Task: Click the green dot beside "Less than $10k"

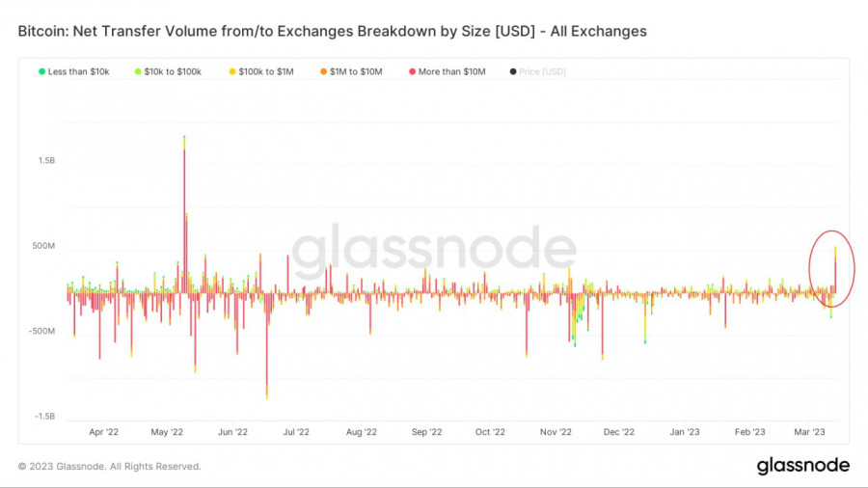Action: click(41, 72)
